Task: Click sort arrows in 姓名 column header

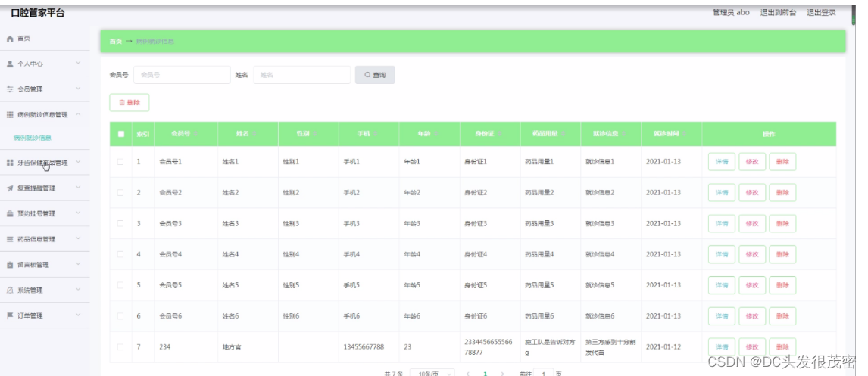Action: [254, 134]
